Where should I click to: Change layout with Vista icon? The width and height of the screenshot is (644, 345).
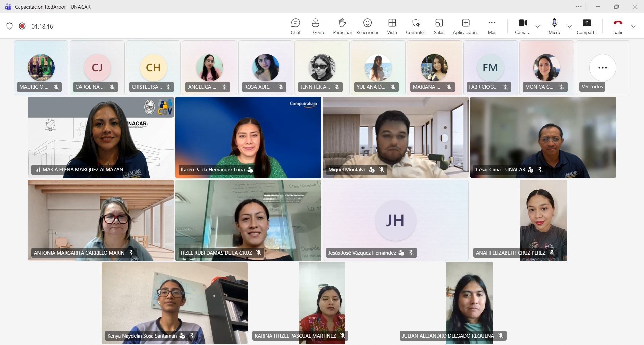(x=392, y=26)
